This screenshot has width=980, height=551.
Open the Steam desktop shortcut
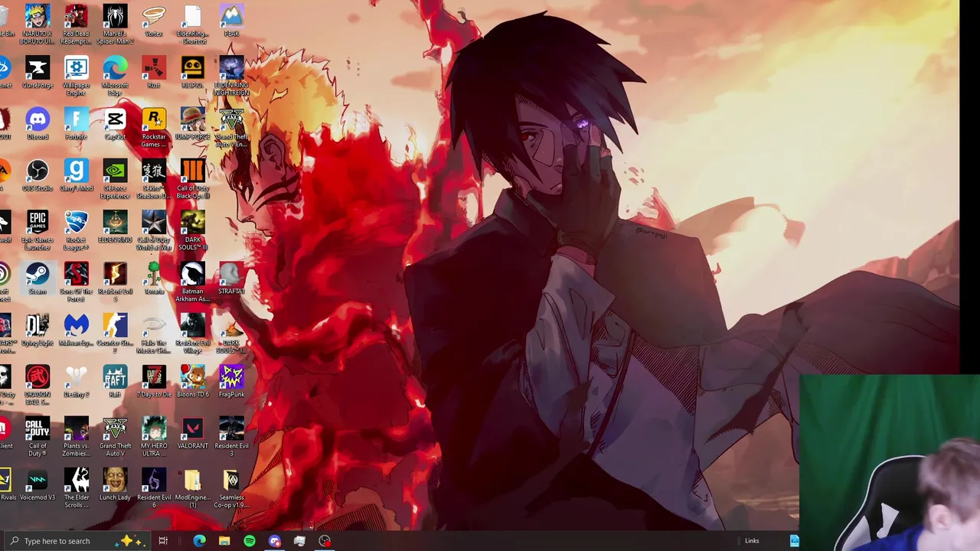tap(38, 279)
